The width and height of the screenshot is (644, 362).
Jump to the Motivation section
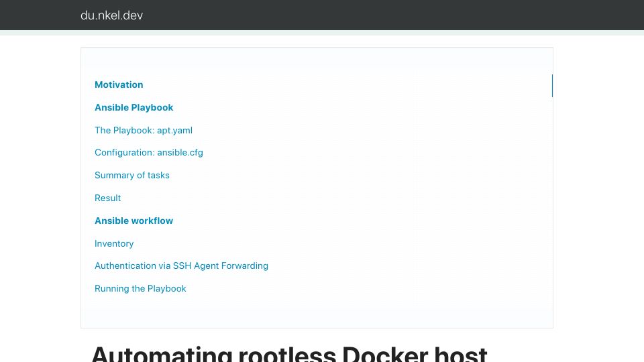(119, 84)
